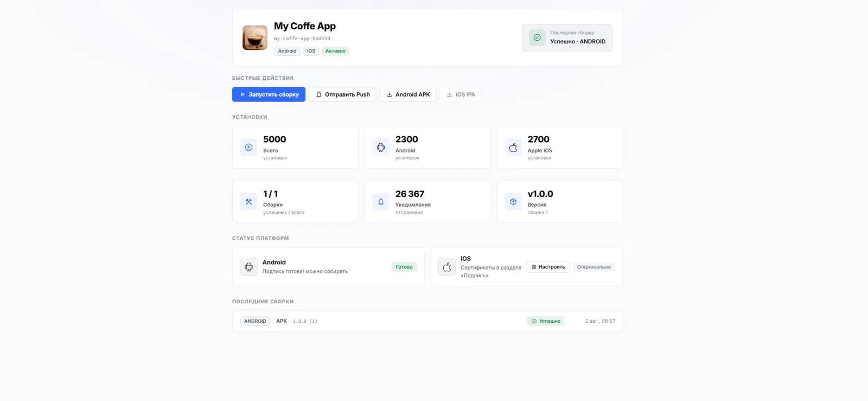Image resolution: width=868 pixels, height=401 pixels.
Task: Click Отправить Push button
Action: click(342, 94)
